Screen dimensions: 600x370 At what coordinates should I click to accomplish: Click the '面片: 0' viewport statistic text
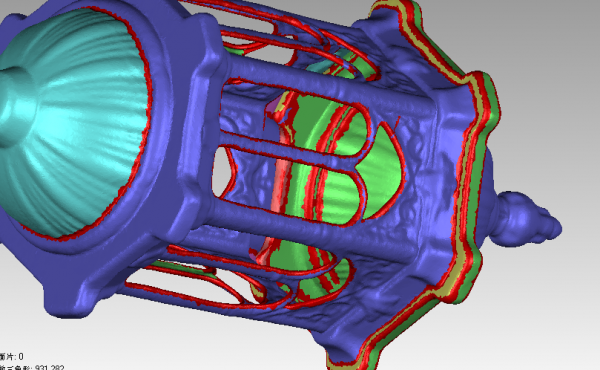tap(11, 357)
